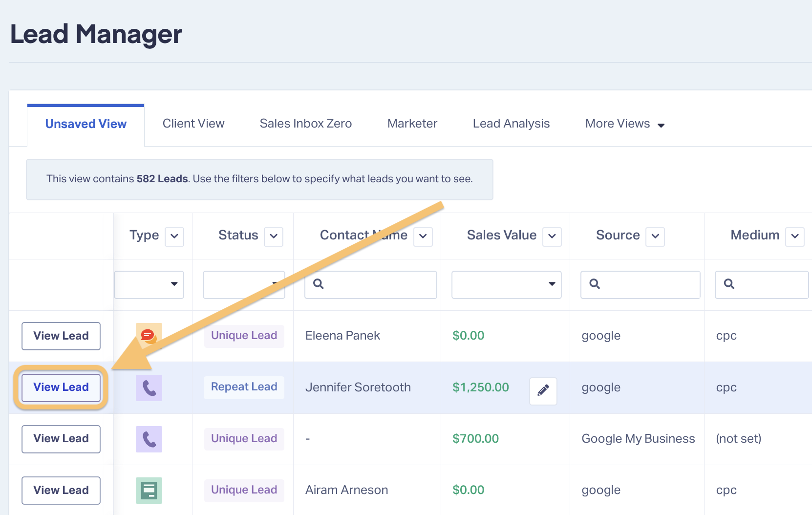Click the Source search field

641,284
